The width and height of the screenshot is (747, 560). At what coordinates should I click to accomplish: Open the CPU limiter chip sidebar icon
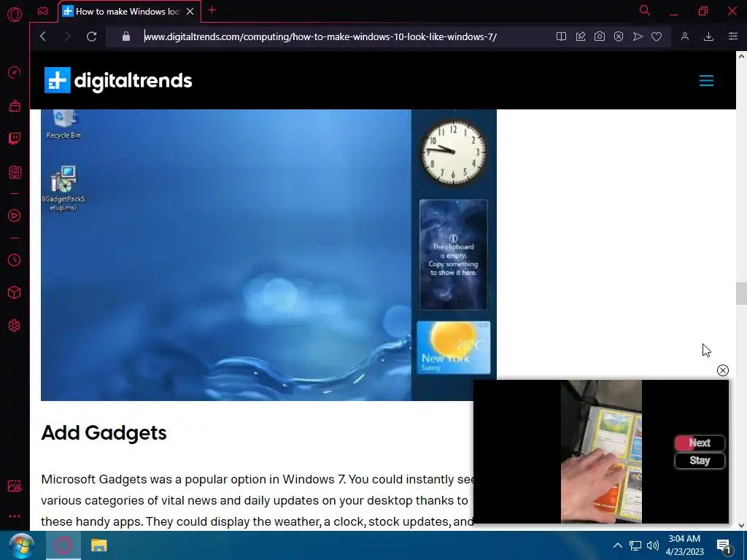tap(15, 172)
